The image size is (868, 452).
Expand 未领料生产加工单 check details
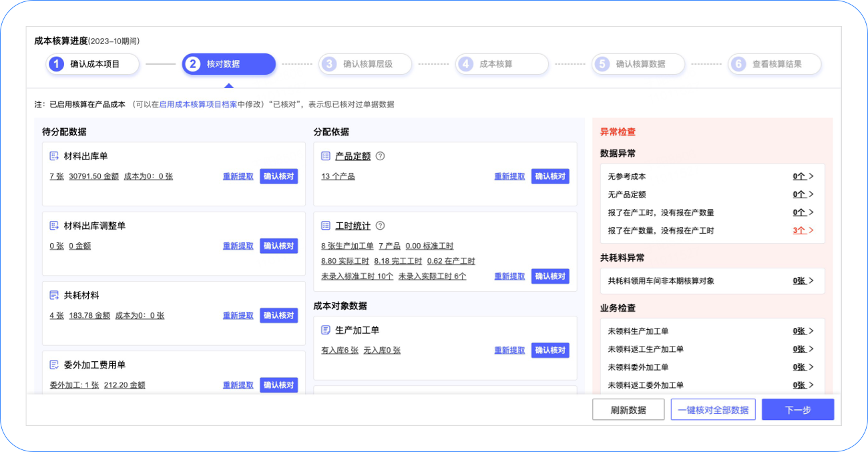[x=803, y=331]
